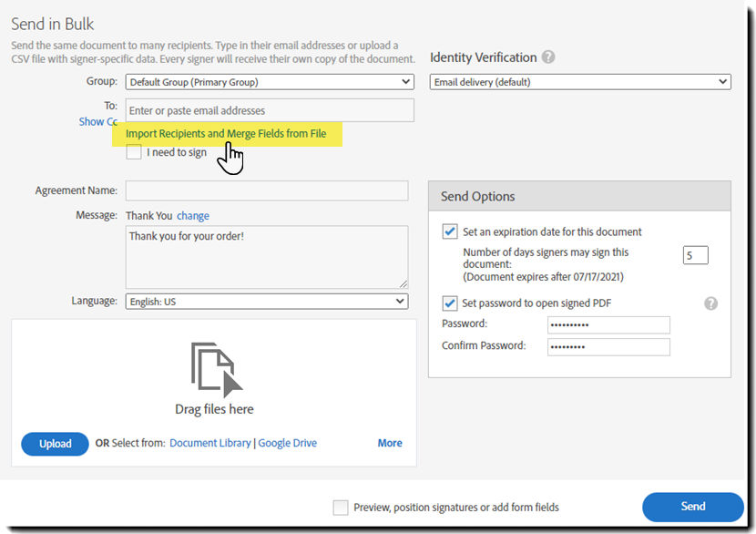The height and width of the screenshot is (534, 756).
Task: Select files from Document Library
Action: pyautogui.click(x=209, y=443)
